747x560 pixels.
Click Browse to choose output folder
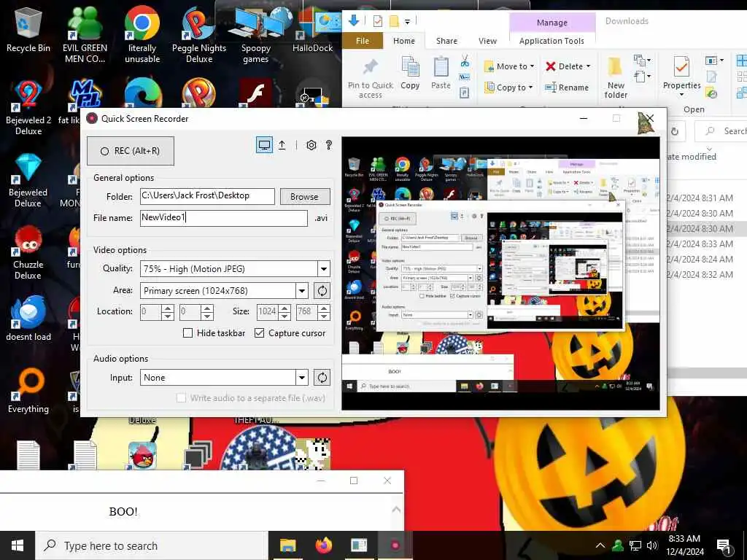(x=305, y=197)
